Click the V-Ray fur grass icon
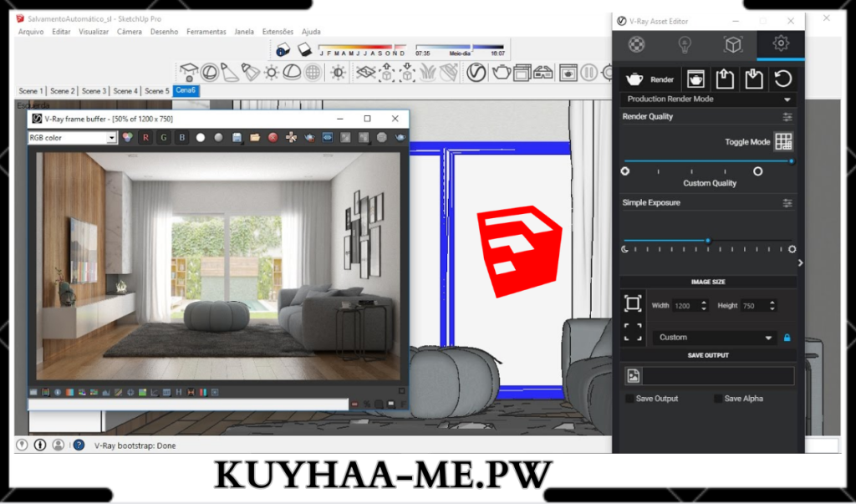856x504 pixels. [x=427, y=72]
